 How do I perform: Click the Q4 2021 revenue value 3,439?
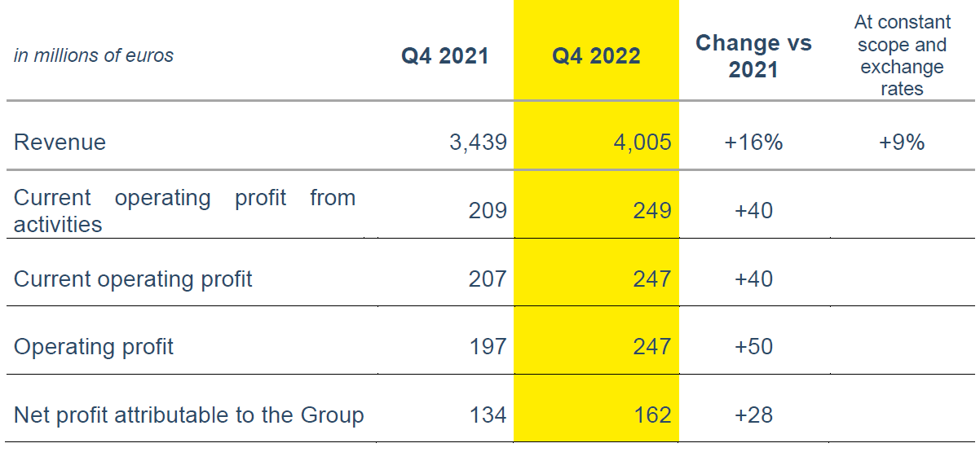coord(478,143)
